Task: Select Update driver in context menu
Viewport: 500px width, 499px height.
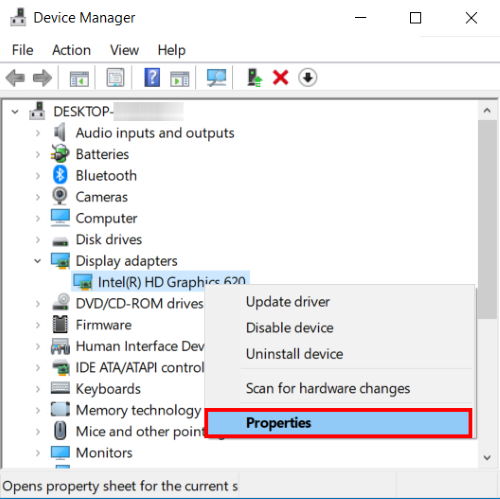Action: click(x=288, y=302)
